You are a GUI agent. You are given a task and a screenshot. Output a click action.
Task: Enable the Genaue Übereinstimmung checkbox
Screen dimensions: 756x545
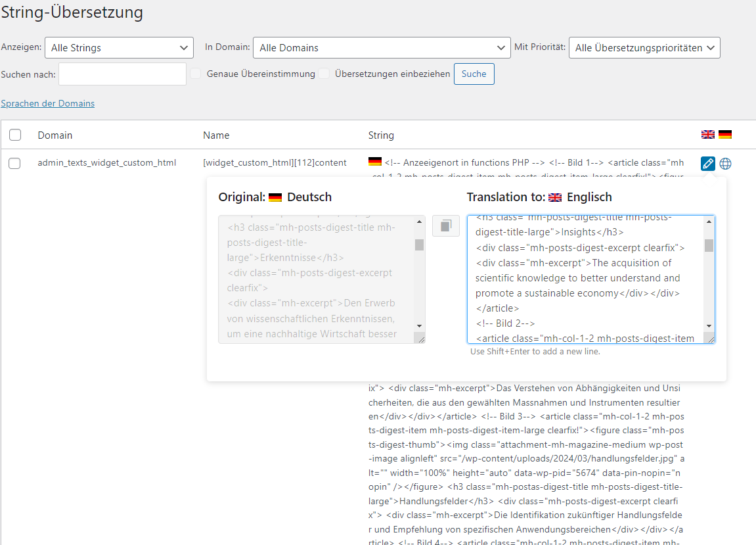coord(196,74)
